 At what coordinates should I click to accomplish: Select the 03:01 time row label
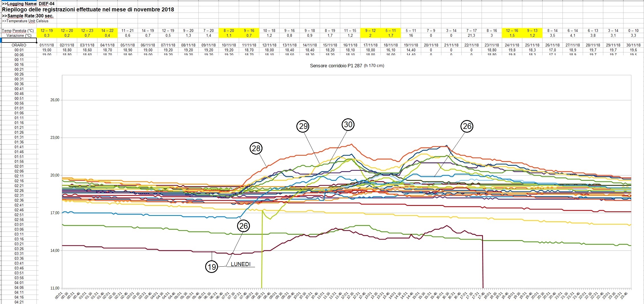tap(19, 224)
